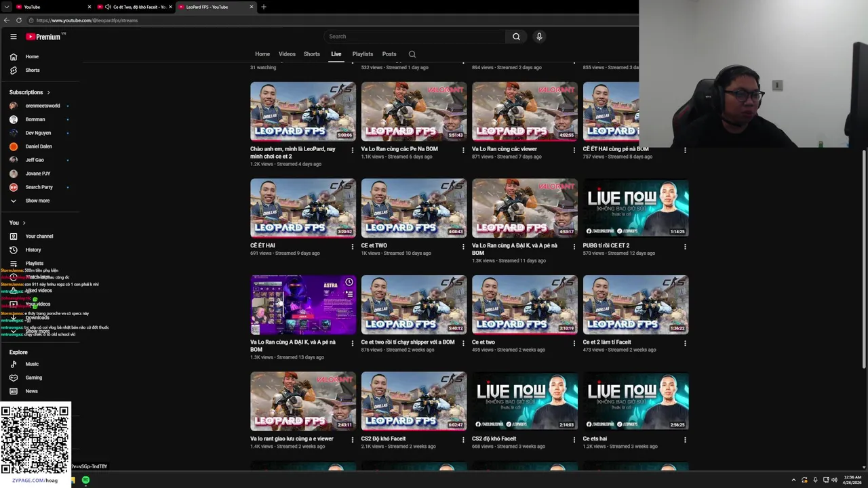Open options menu for CÊ ÉT HAI video
Image resolution: width=868 pixels, height=488 pixels.
(352, 247)
